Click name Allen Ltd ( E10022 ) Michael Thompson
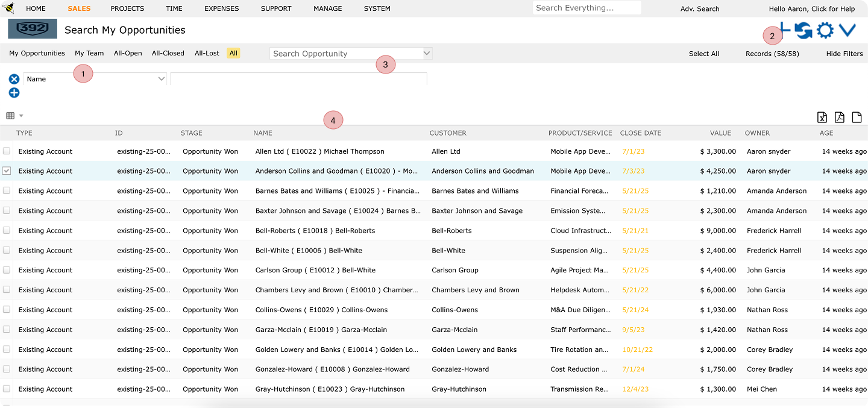 click(x=320, y=151)
